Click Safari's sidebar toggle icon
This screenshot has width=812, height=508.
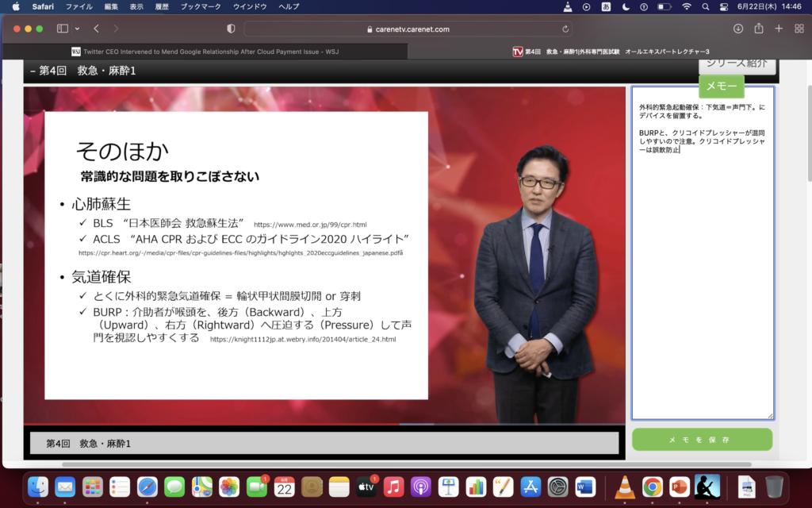coord(63,29)
